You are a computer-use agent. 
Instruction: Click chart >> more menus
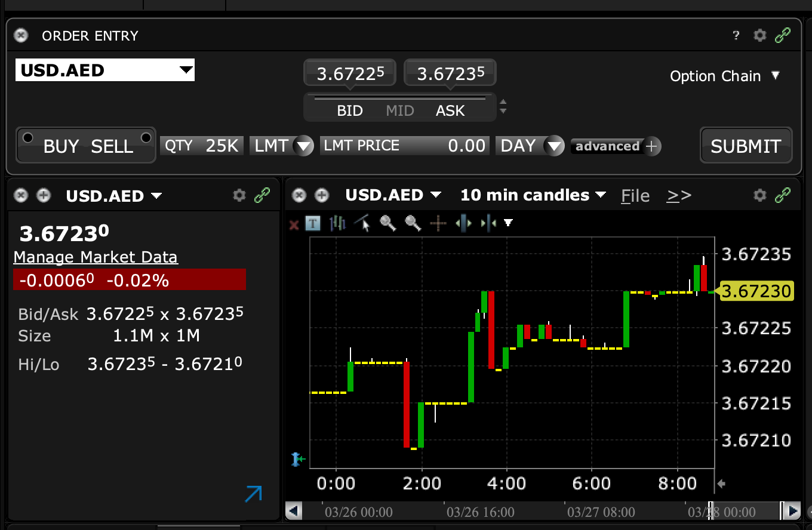(679, 196)
